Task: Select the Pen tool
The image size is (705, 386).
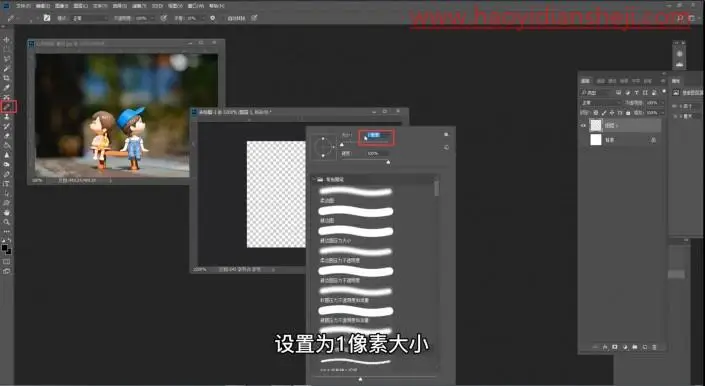Action: tap(6, 174)
